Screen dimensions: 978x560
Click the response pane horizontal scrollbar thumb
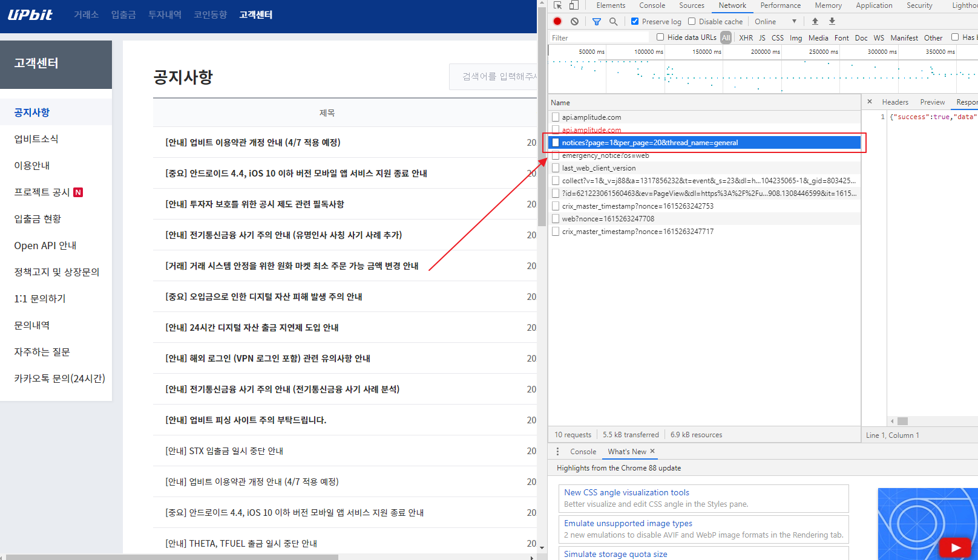902,421
